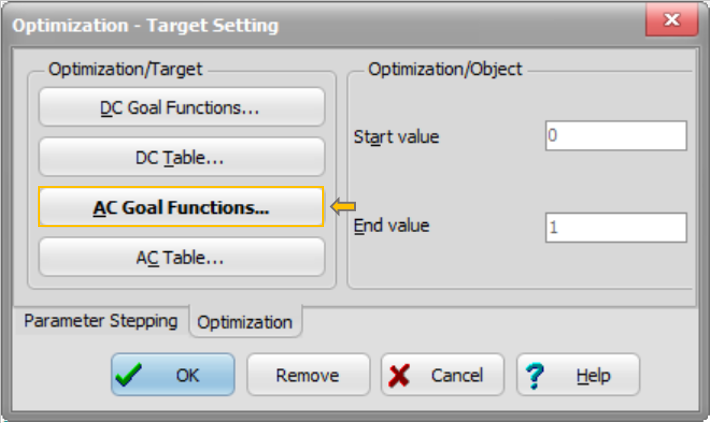Confirm the dialog with the OK button
This screenshot has height=423, width=710.
[173, 375]
